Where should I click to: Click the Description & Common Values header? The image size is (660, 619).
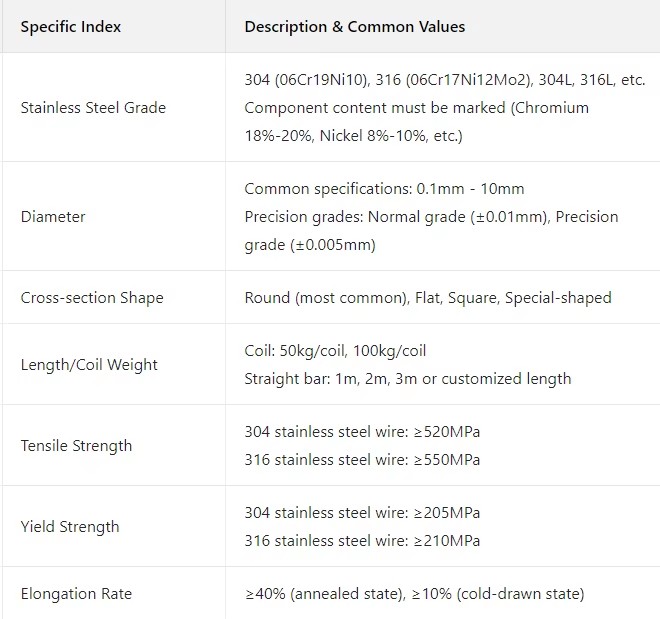pos(354,27)
